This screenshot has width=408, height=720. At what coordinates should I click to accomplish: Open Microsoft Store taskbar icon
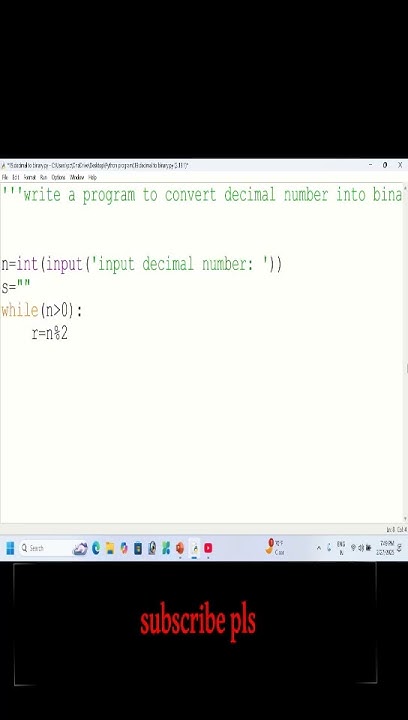pos(138,548)
